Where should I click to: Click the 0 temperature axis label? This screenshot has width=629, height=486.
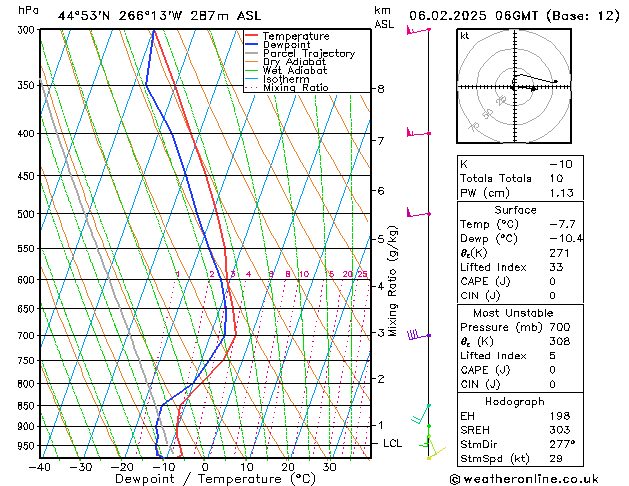click(x=205, y=467)
